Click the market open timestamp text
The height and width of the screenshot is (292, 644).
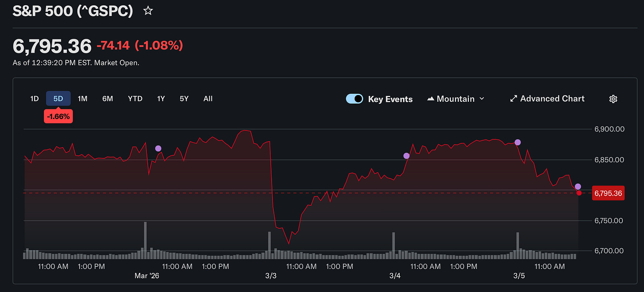tap(76, 63)
